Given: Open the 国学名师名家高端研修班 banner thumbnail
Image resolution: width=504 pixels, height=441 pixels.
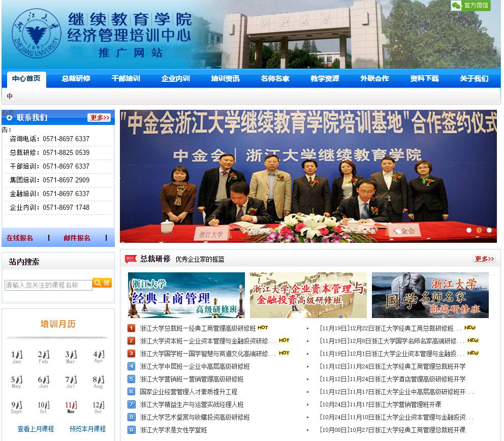Looking at the screenshot, I should pyautogui.click(x=430, y=295).
